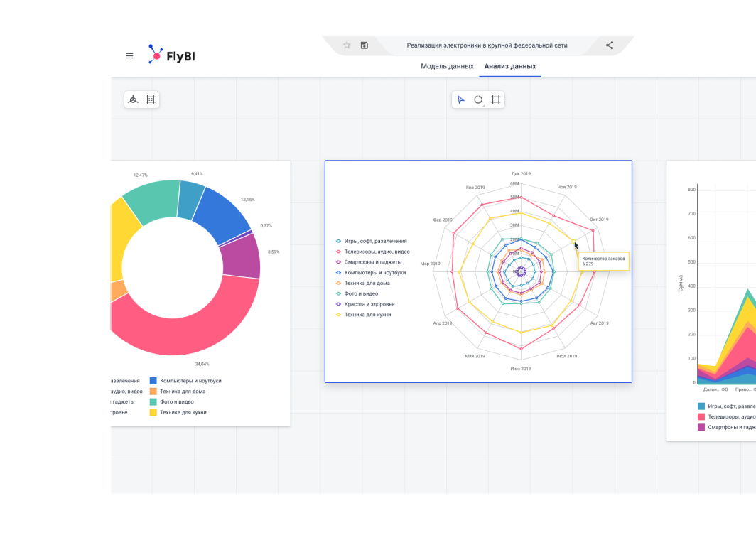Toggle Телевизоры, аудио, видео in radar legend
This screenshot has height=540, width=756.
373,252
